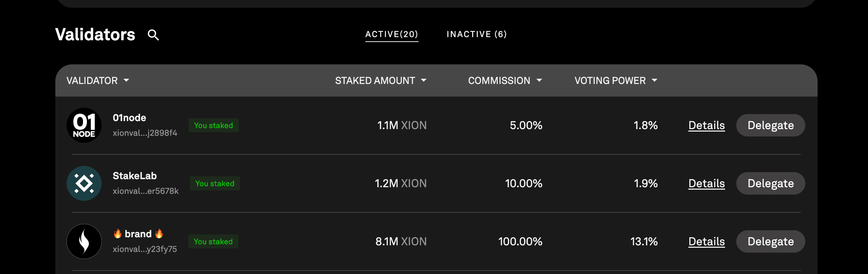Click the You staked badge on 01node

(x=214, y=125)
